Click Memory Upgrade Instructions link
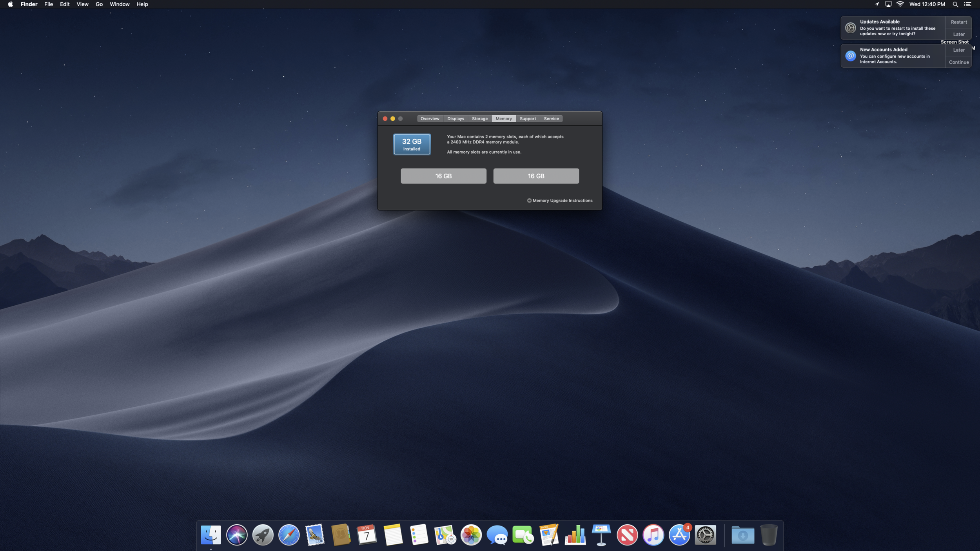This screenshot has width=980, height=551. coord(559,201)
